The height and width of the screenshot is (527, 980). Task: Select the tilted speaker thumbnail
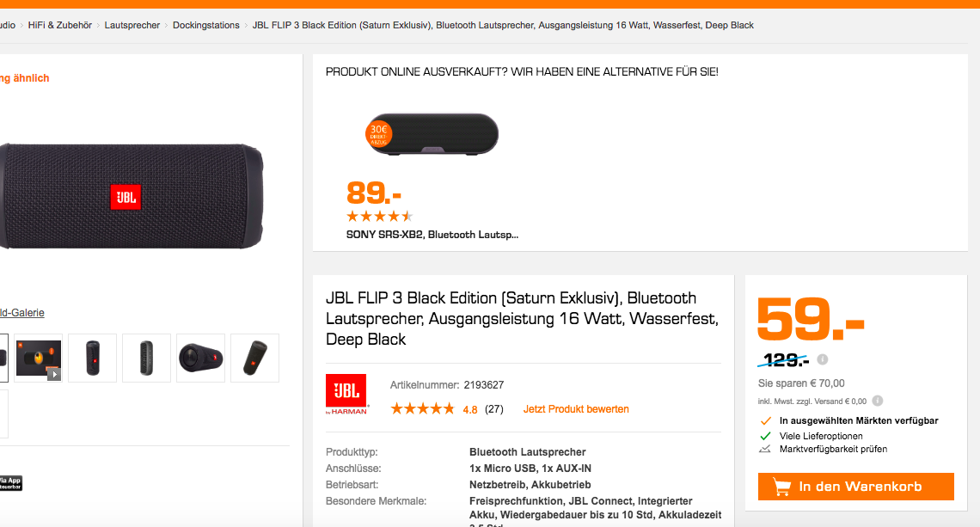(x=255, y=358)
